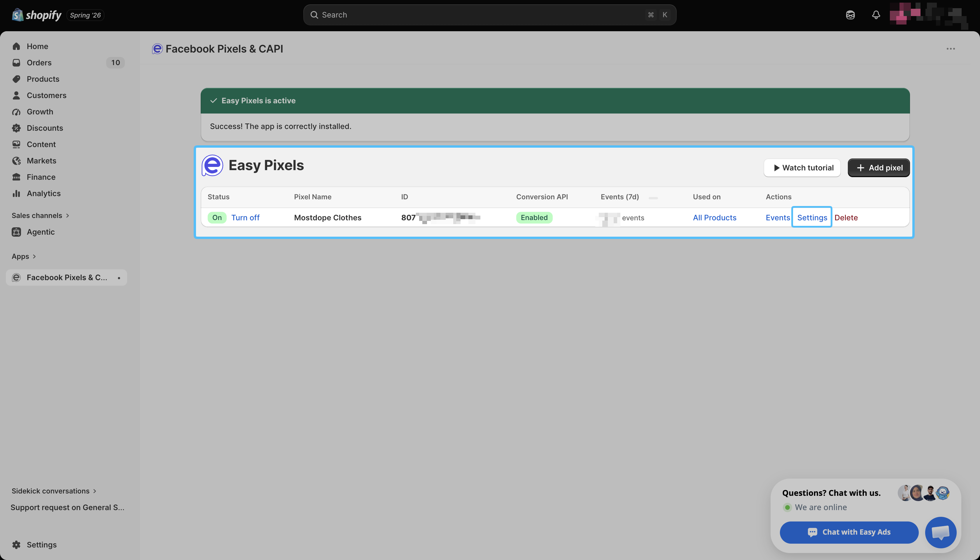Click the Shopify logo
The height and width of the screenshot is (560, 980).
tap(36, 15)
